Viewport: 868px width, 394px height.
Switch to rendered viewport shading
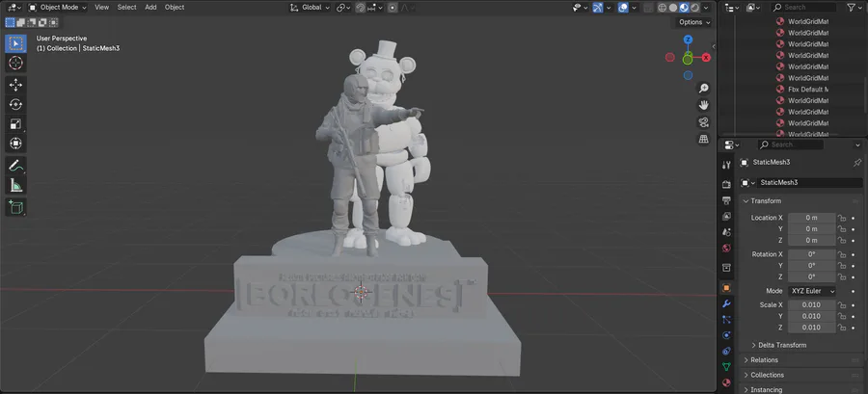click(x=694, y=8)
